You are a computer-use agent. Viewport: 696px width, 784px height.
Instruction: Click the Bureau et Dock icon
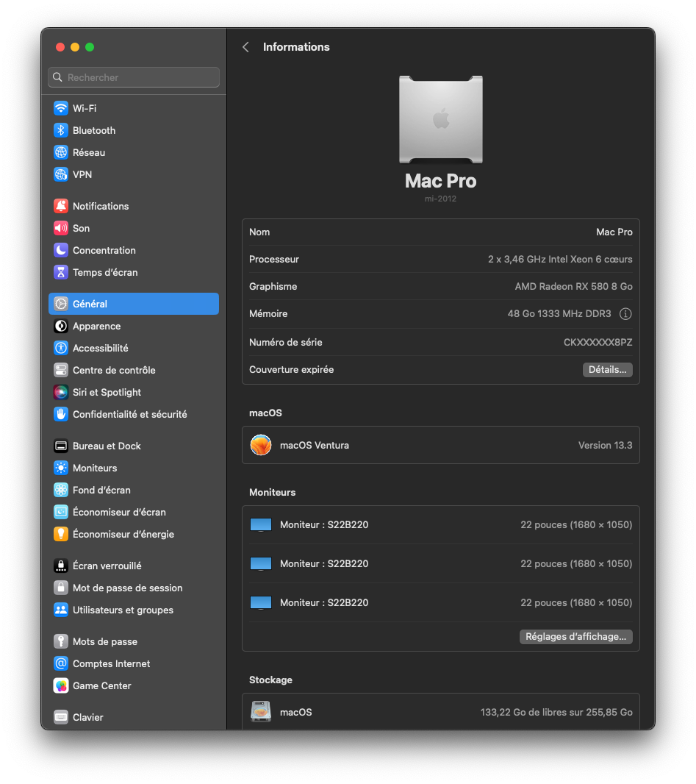[61, 446]
